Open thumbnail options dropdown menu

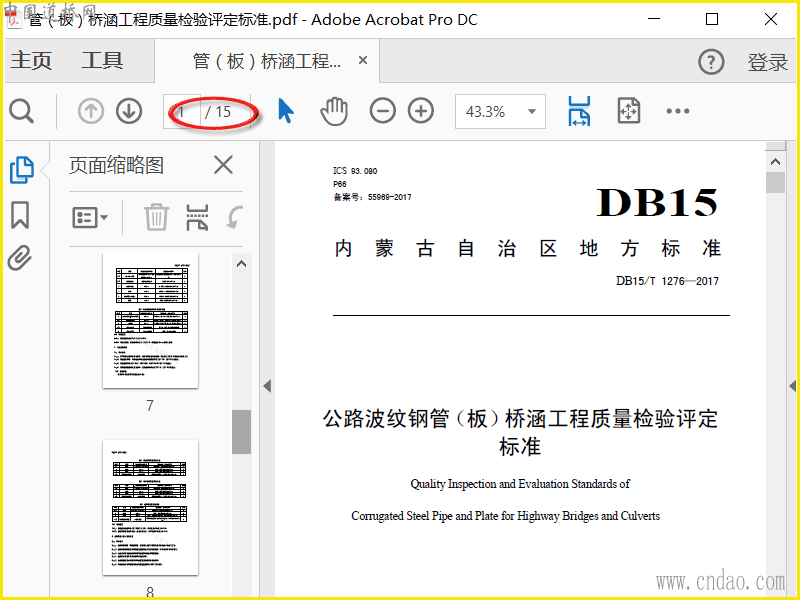(90, 218)
